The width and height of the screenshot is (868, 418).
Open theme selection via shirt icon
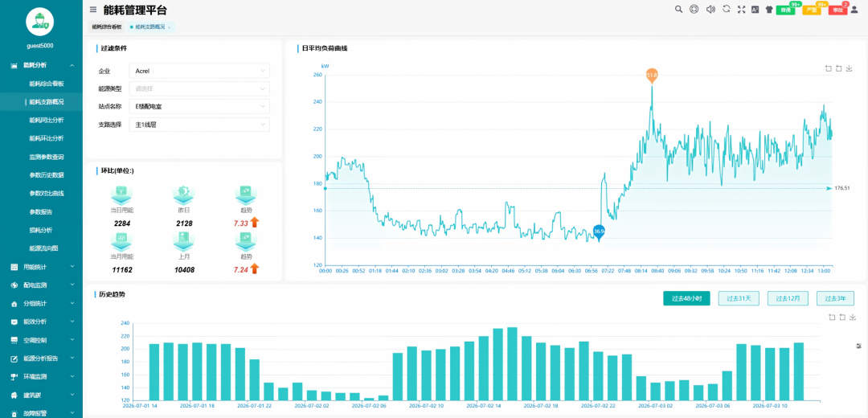coord(769,10)
